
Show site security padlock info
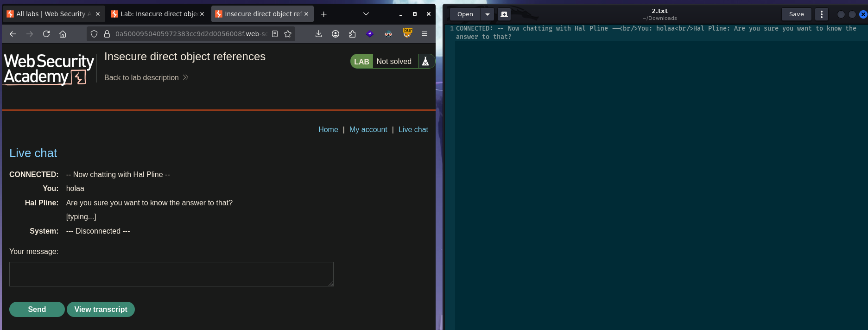point(107,34)
